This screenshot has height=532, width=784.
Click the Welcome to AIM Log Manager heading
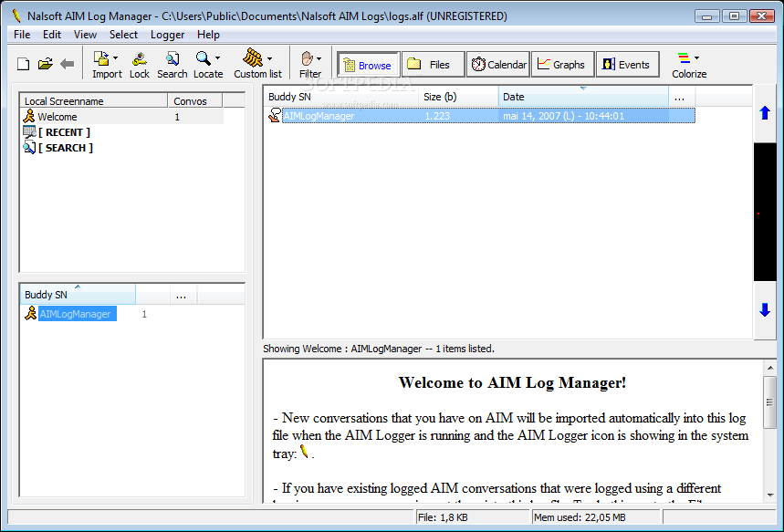pyautogui.click(x=512, y=382)
